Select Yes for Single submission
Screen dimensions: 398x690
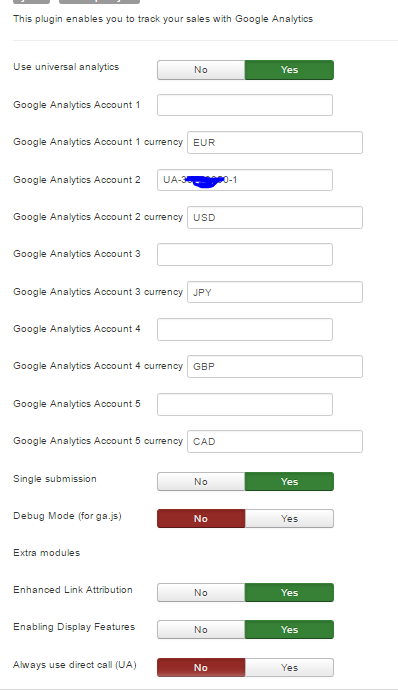coord(289,481)
